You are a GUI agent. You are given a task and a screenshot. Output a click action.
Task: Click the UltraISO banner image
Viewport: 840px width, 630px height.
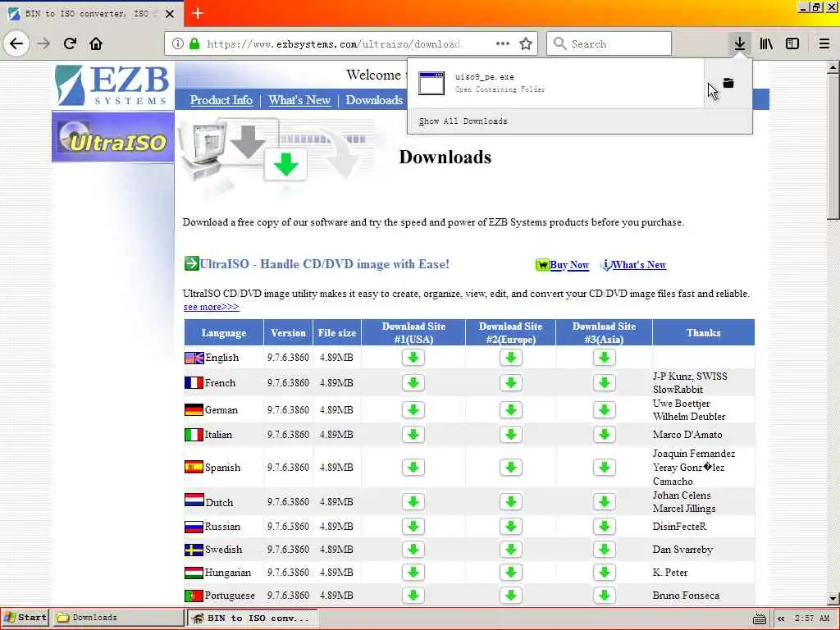[x=113, y=137]
